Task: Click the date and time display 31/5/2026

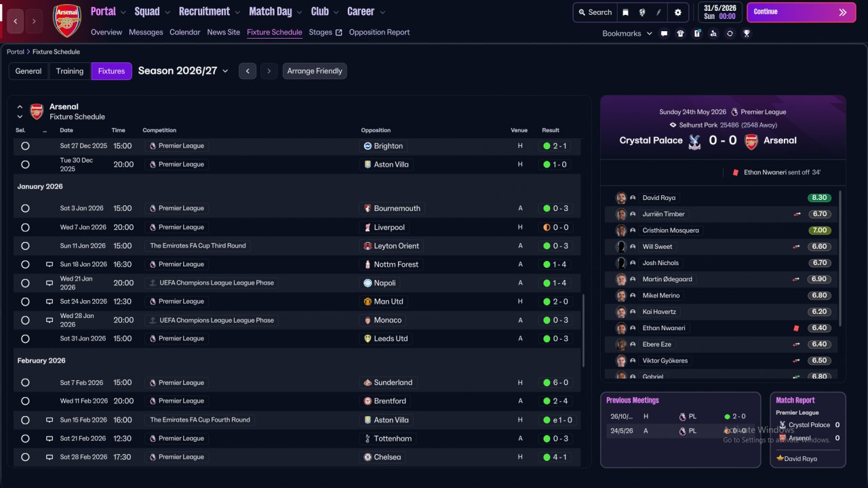Action: coord(719,12)
